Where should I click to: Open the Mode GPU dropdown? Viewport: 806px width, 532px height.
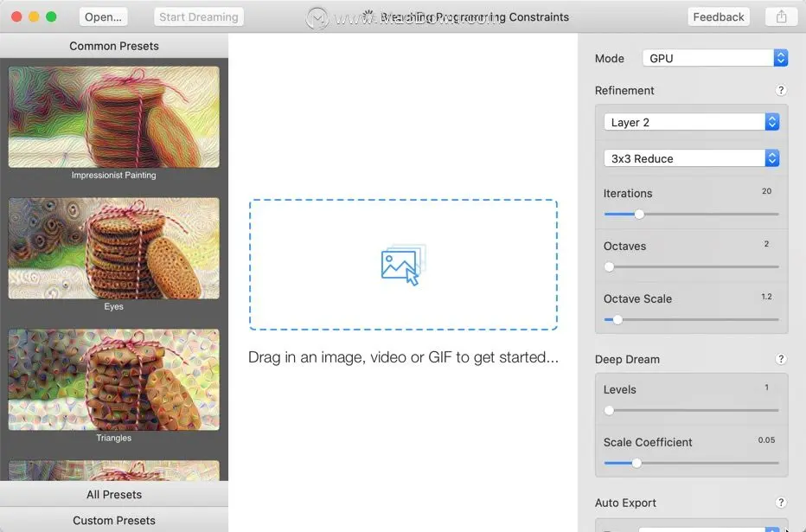715,58
